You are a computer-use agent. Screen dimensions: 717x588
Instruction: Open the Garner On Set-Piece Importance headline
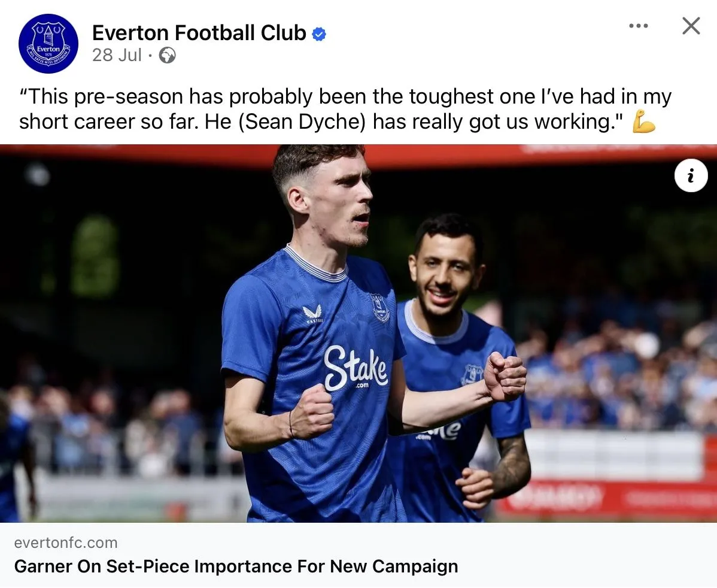(x=236, y=566)
